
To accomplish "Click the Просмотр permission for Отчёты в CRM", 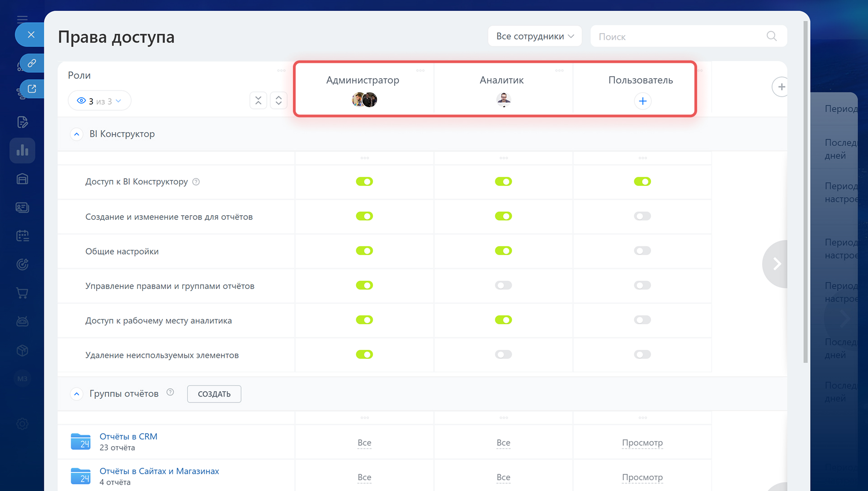I will (x=642, y=443).
